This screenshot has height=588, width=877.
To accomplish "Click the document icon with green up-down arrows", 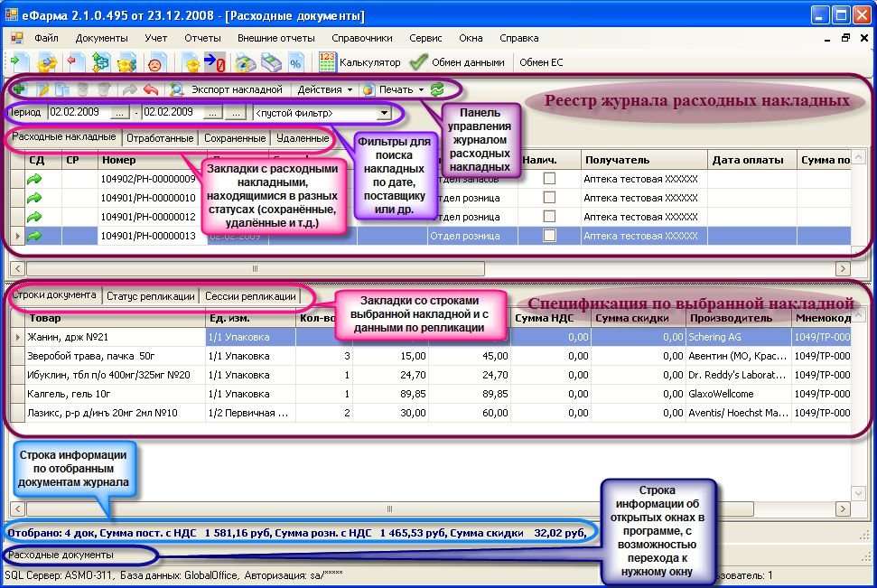I will point(100,62).
